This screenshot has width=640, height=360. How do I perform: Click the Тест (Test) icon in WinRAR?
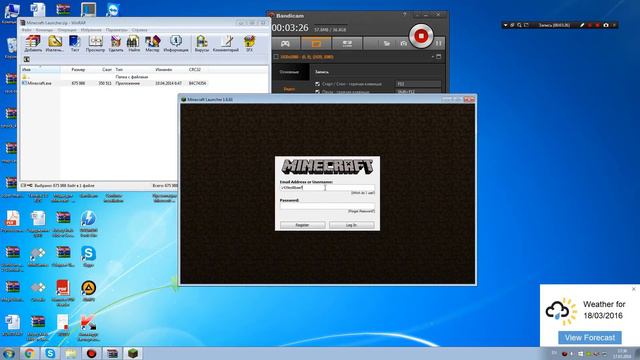click(x=75, y=43)
